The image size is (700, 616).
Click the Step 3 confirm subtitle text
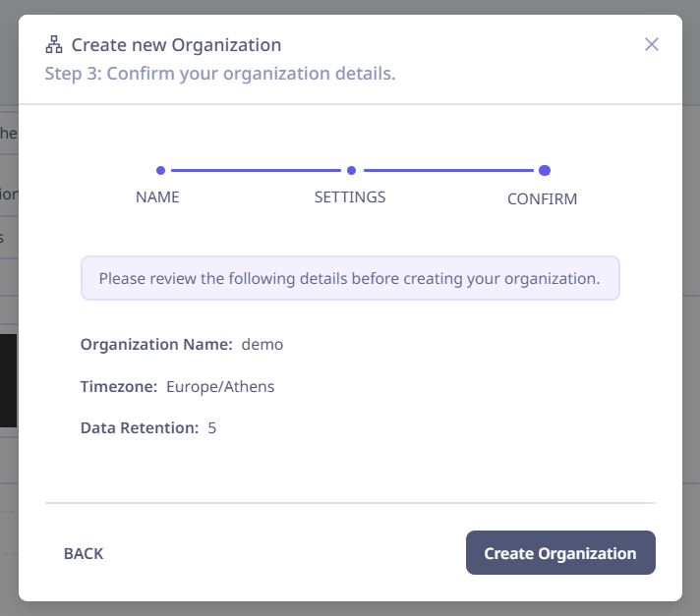pos(220,74)
